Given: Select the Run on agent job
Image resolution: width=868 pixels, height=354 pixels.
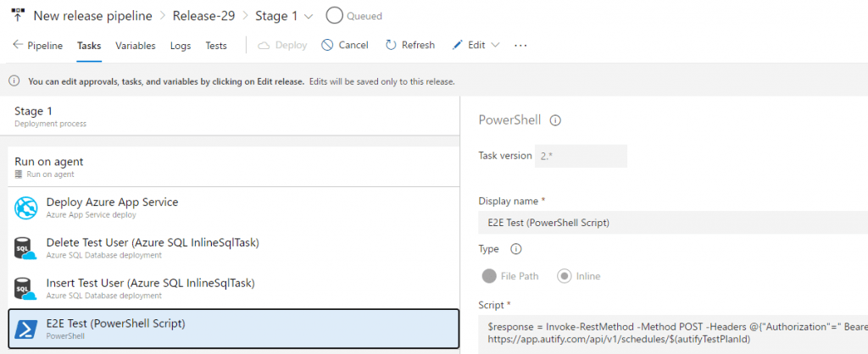Looking at the screenshot, I should pyautogui.click(x=234, y=167).
